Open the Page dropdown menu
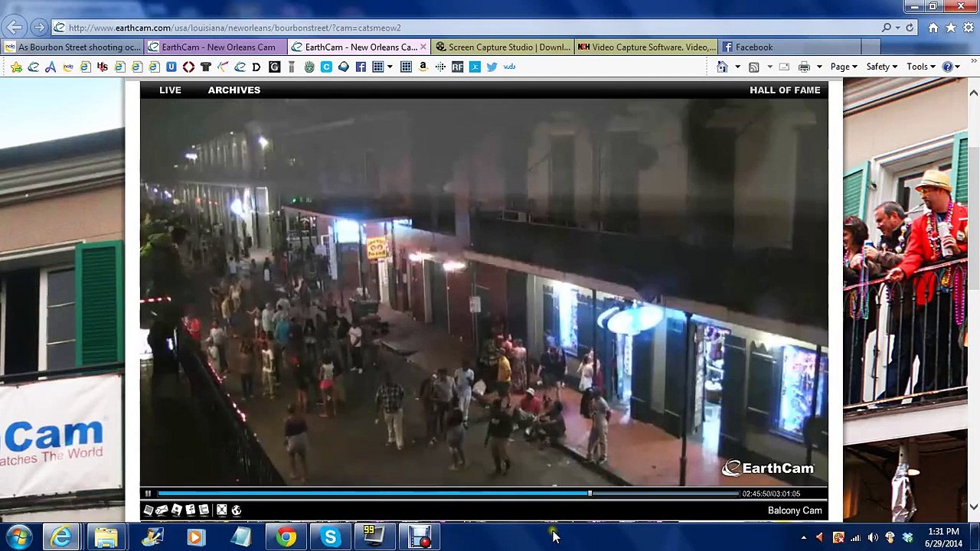The width and height of the screenshot is (980, 551). 844,67
